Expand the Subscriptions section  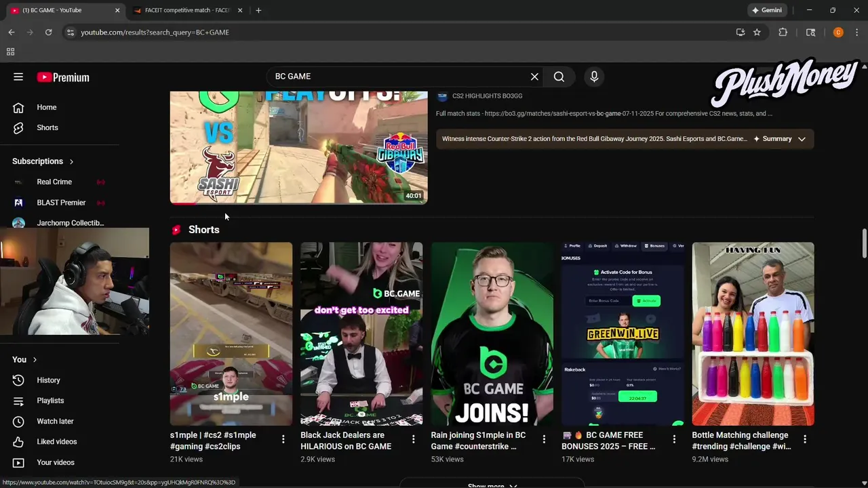(x=43, y=161)
